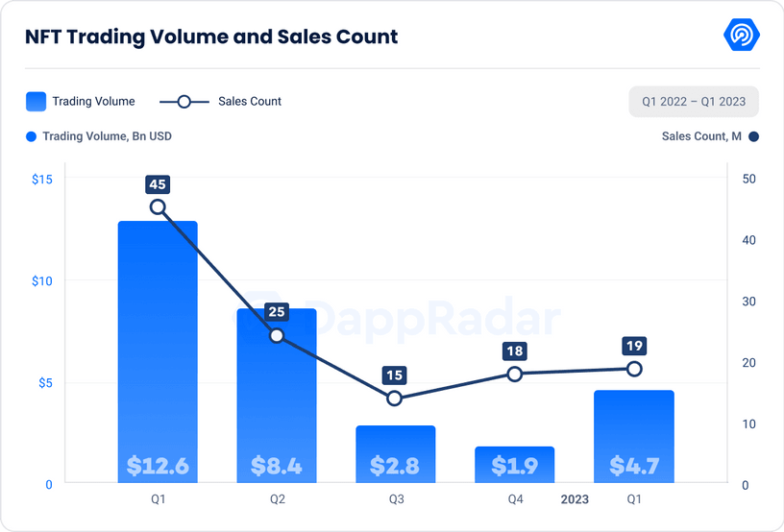
Task: Select the $8.4 Q2 bar
Action: pos(277,396)
